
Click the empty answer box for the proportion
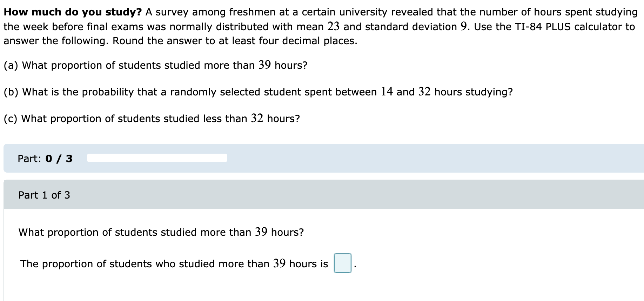coord(342,263)
